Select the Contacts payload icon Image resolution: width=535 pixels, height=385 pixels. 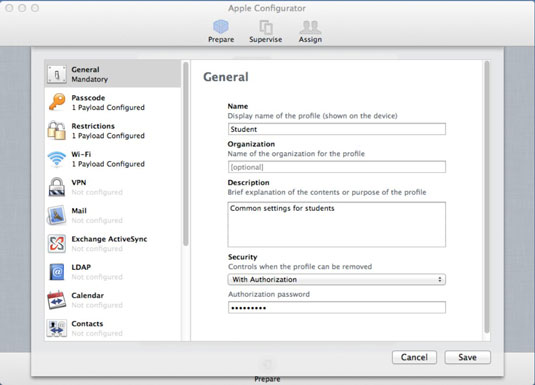(57, 328)
